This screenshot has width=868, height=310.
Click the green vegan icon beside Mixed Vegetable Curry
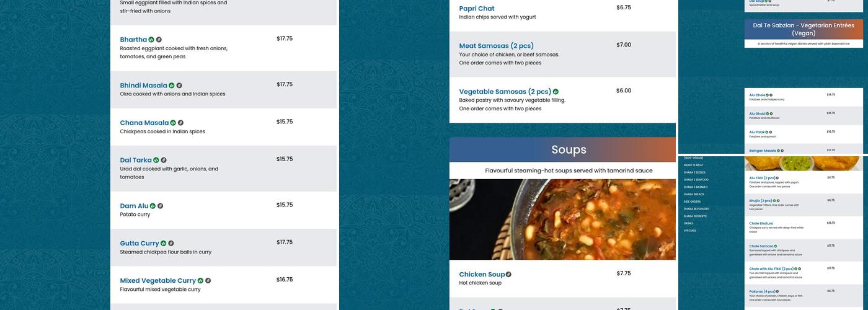(x=200, y=281)
